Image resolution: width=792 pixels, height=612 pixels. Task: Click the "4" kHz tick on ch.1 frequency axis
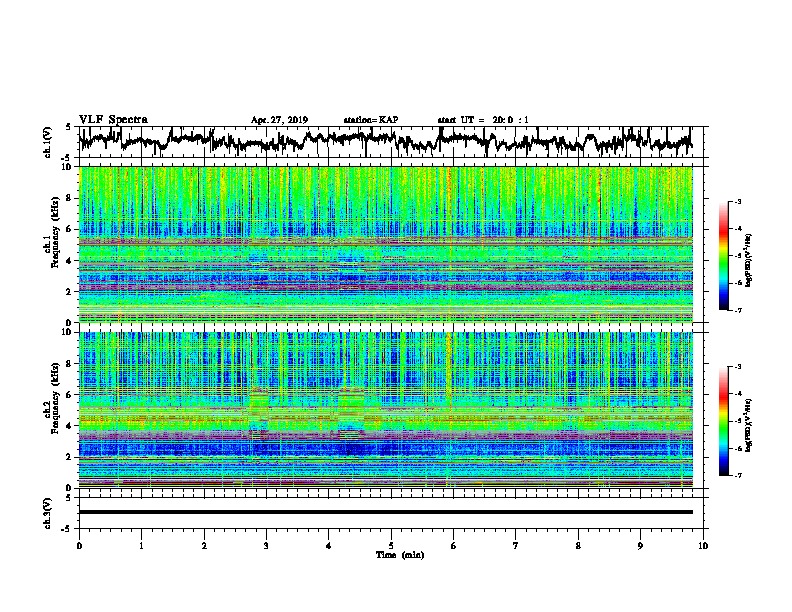[x=70, y=261]
